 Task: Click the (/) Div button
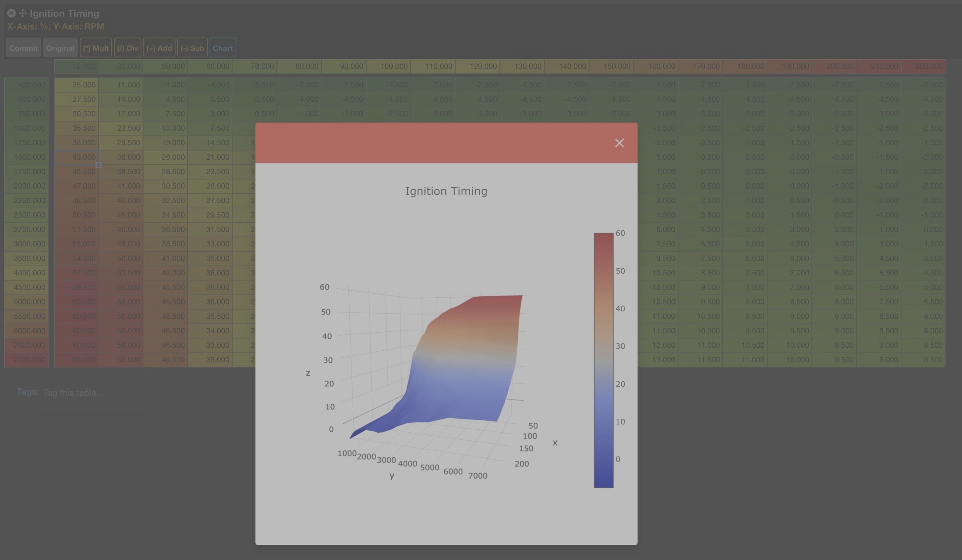coord(127,48)
